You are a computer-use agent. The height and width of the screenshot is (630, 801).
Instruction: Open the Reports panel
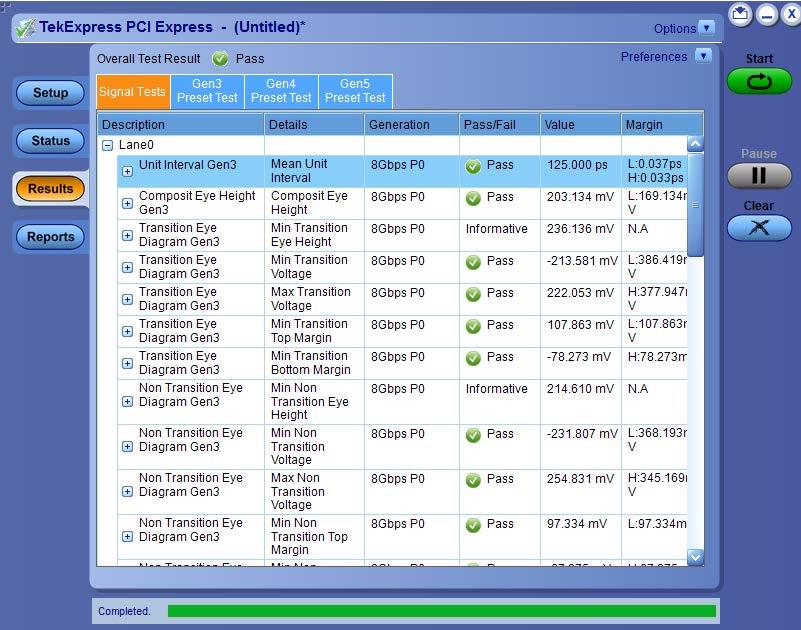51,237
